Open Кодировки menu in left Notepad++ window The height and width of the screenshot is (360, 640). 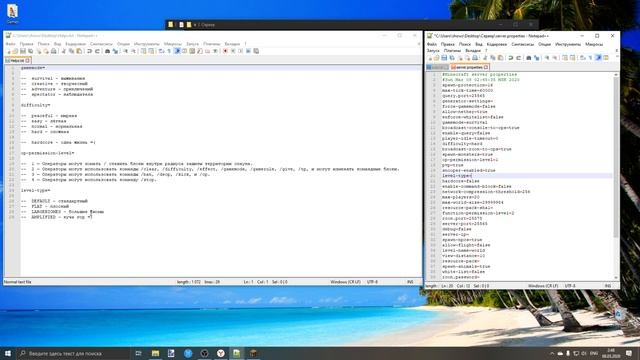point(76,44)
